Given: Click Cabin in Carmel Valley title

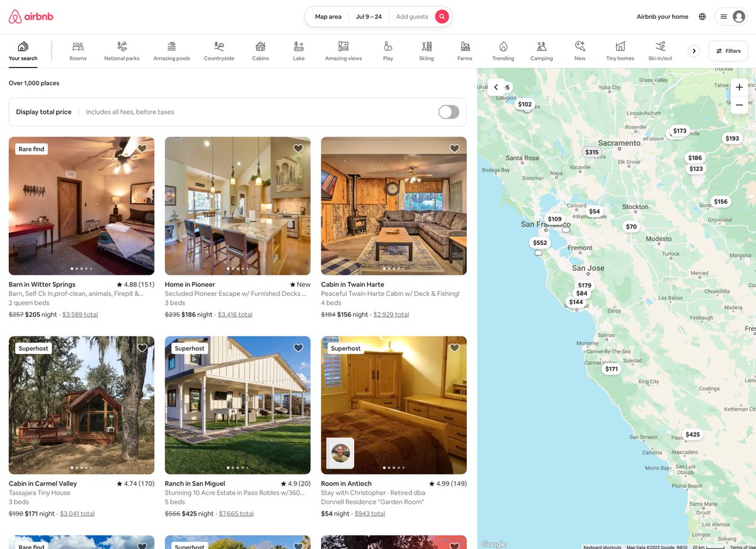Looking at the screenshot, I should 43,484.
